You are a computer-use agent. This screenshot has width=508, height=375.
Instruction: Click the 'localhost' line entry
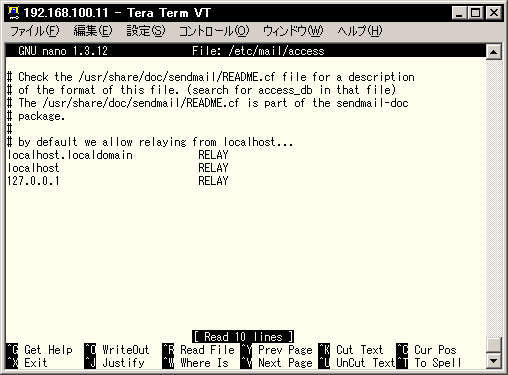click(33, 168)
